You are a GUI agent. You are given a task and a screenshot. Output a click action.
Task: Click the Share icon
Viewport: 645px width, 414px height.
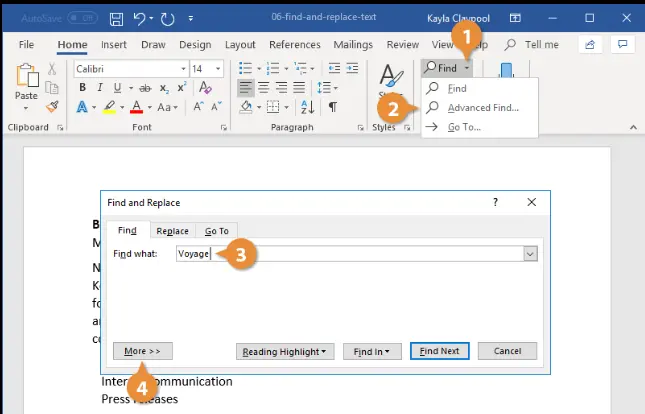tap(590, 44)
